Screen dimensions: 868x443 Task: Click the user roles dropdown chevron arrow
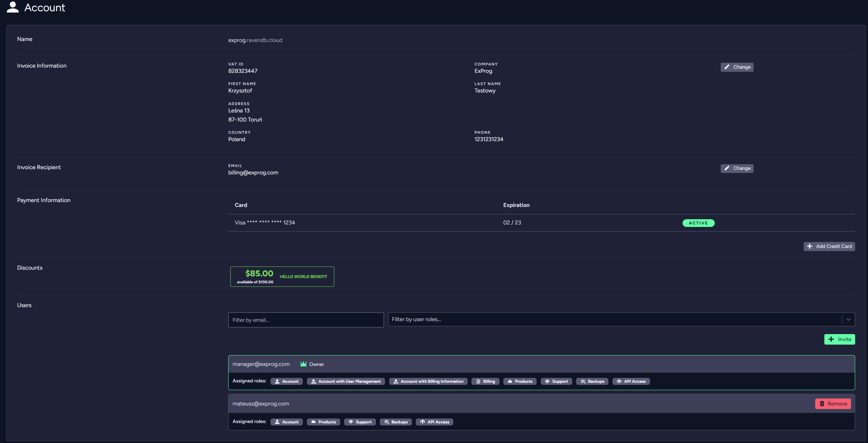click(848, 319)
